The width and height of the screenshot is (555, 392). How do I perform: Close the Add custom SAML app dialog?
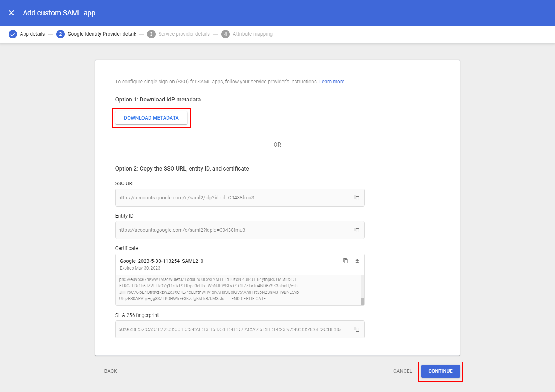[x=11, y=12]
